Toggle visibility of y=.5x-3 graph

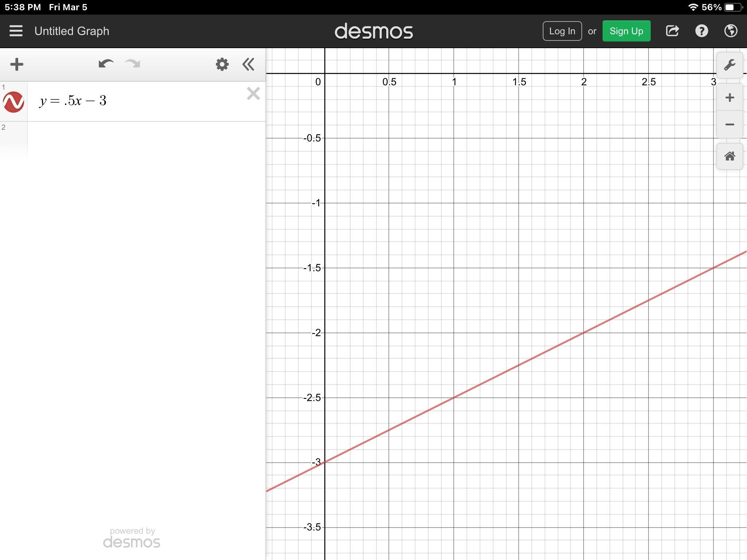point(13,102)
